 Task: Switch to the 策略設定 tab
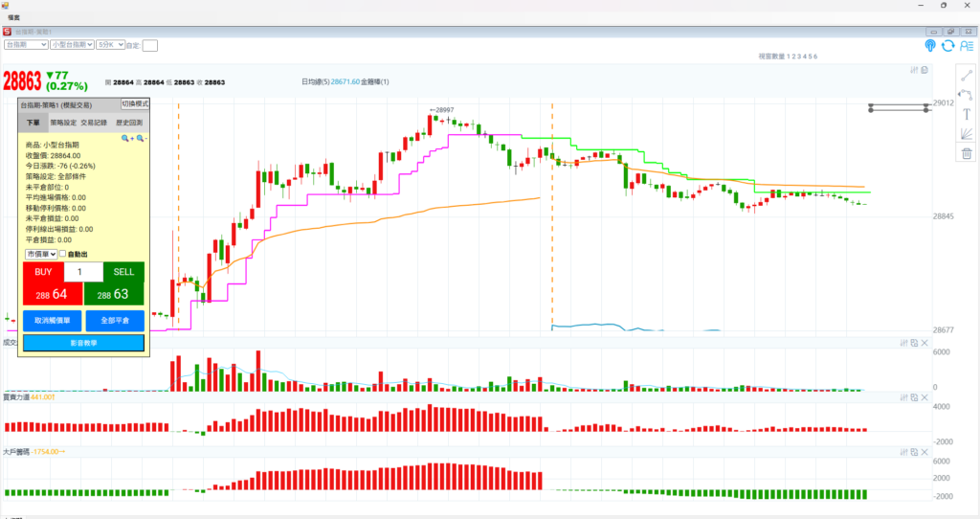tap(63, 123)
